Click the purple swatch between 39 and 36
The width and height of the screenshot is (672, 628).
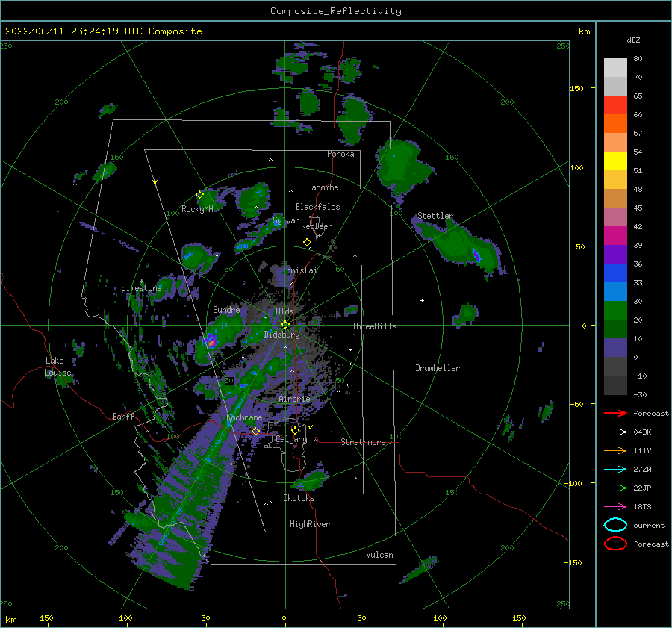pos(615,255)
